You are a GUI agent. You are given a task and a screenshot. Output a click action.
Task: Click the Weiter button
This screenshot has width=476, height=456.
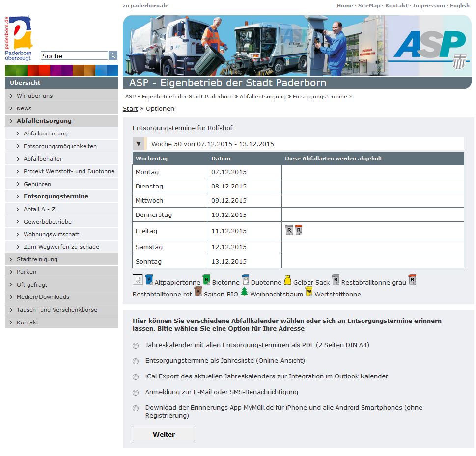pos(164,434)
